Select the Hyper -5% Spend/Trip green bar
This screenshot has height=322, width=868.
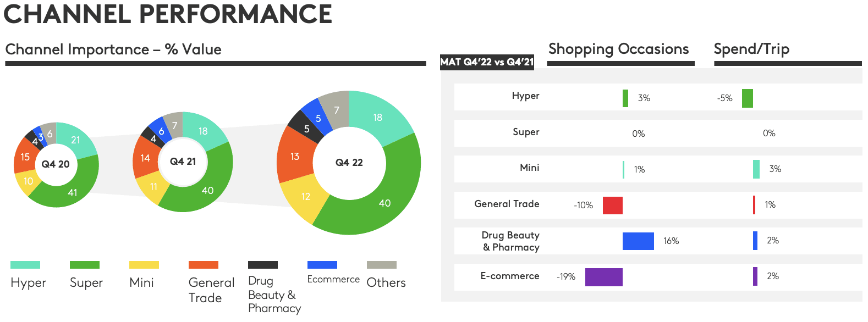[748, 98]
